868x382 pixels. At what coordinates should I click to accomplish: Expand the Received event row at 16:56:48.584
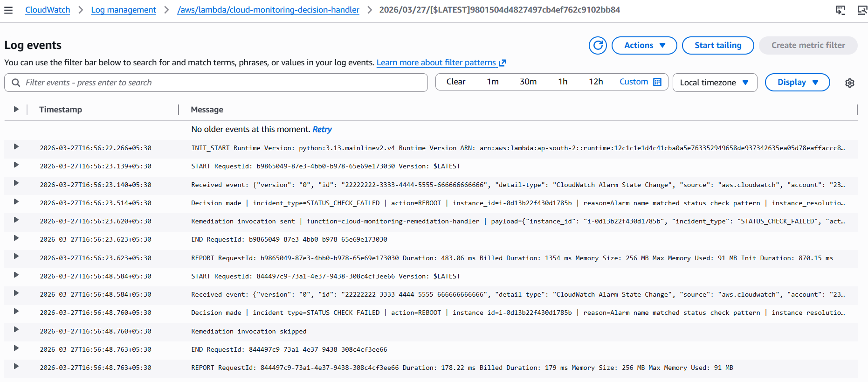16,293
